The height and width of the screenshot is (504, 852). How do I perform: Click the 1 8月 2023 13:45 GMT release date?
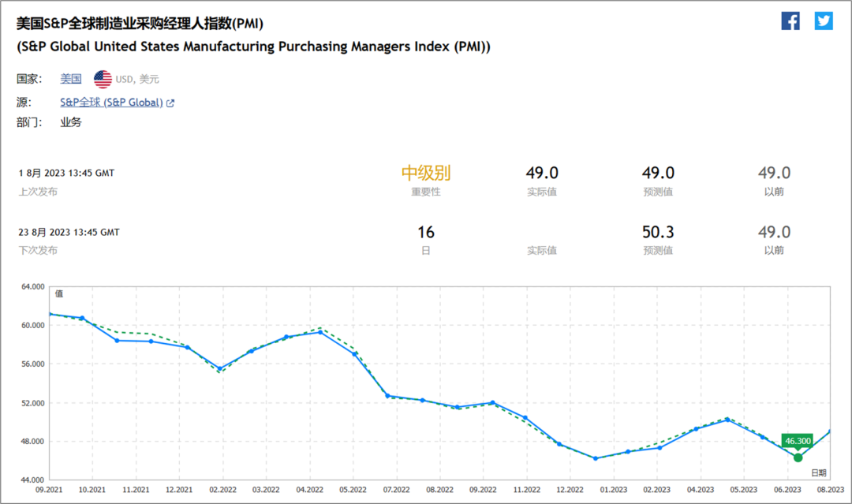click(66, 174)
